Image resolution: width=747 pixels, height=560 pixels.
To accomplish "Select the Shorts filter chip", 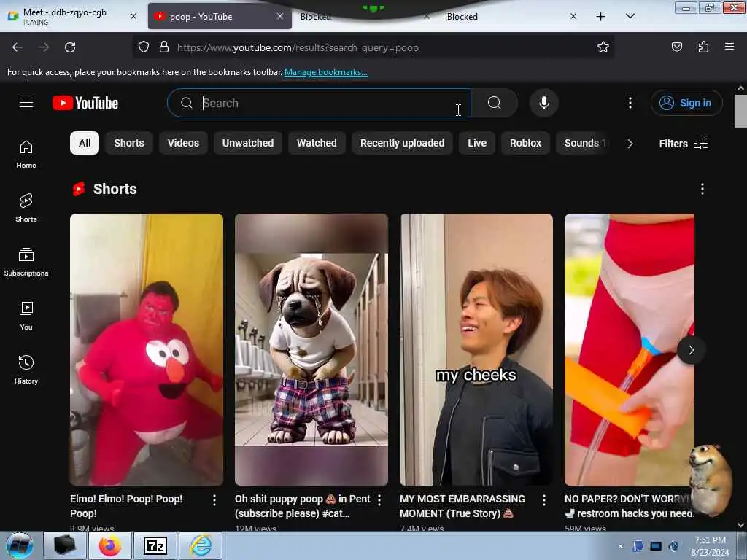I will (129, 143).
